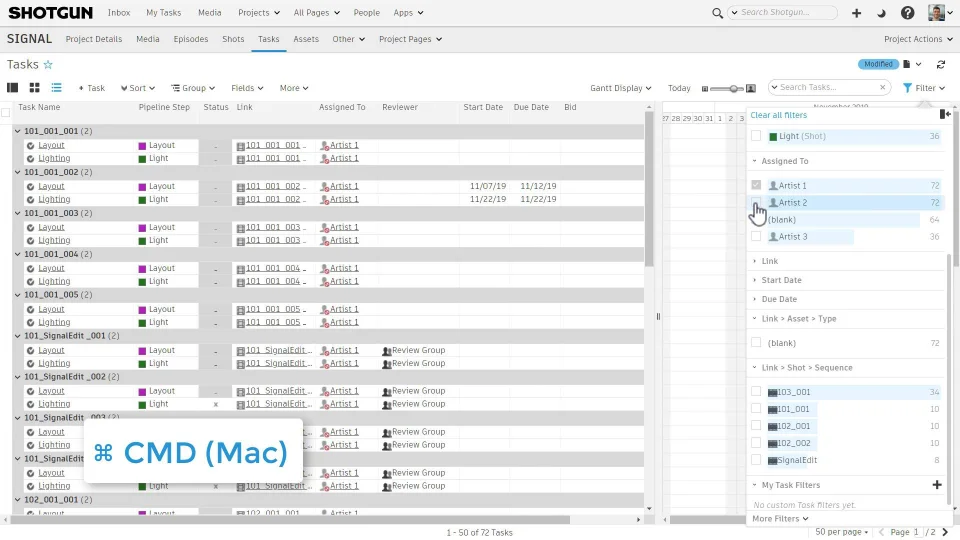Open More Filters menu
Image resolution: width=960 pixels, height=540 pixels.
point(780,519)
